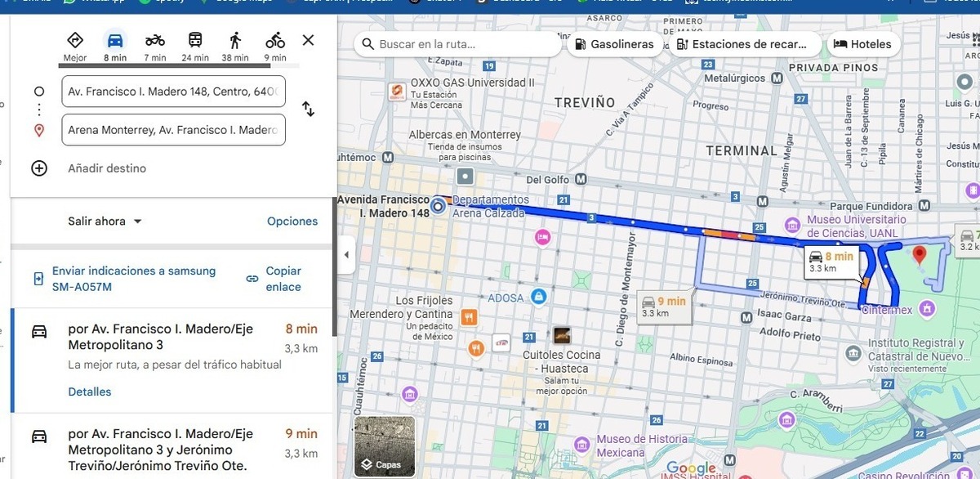The image size is (980, 479).
Task: Switch to walking mode, 38 min
Action: point(235,47)
